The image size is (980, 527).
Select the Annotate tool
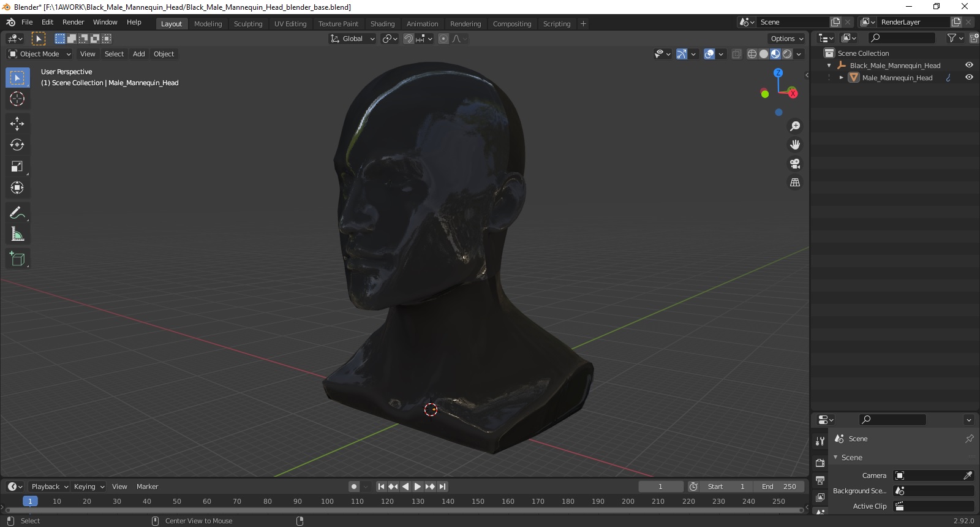pos(17,213)
